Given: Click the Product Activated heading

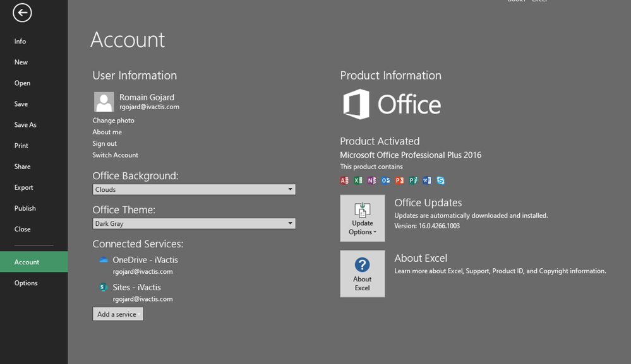Looking at the screenshot, I should [x=380, y=141].
